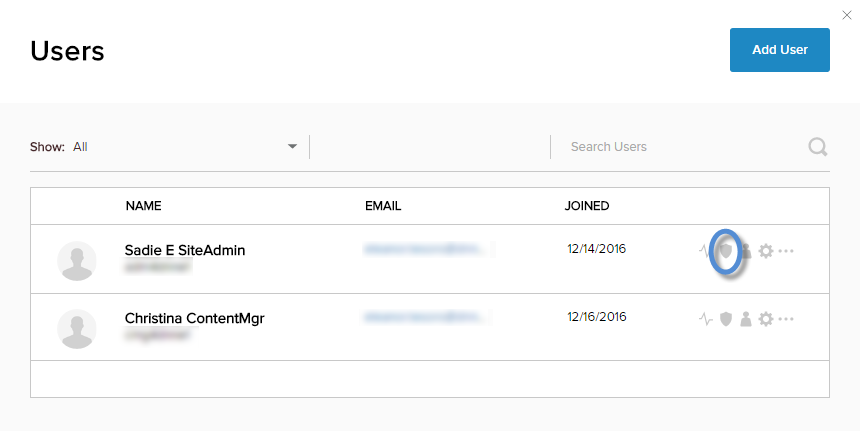The width and height of the screenshot is (860, 431).
Task: Expand the Show: All dropdown arrow
Action: (x=292, y=147)
